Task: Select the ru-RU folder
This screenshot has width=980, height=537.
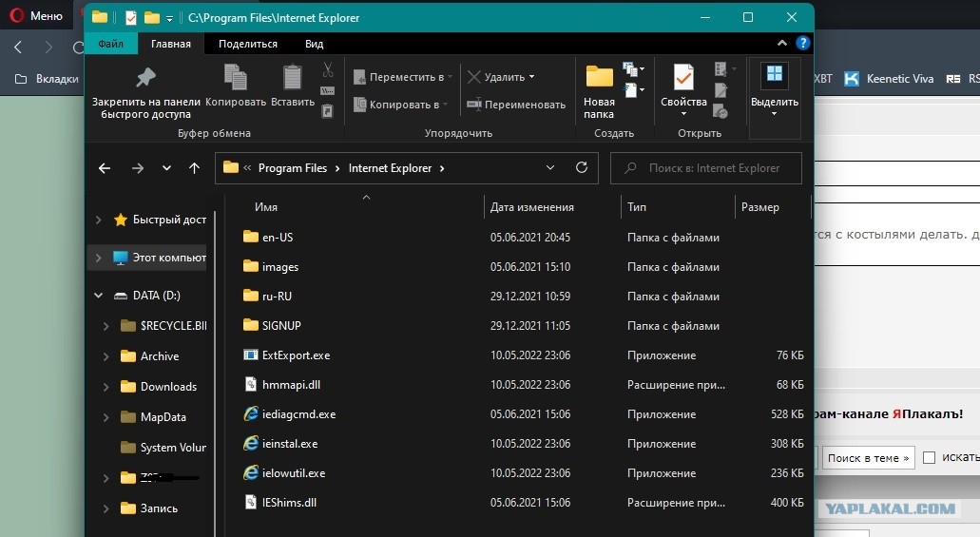Action: [x=277, y=296]
